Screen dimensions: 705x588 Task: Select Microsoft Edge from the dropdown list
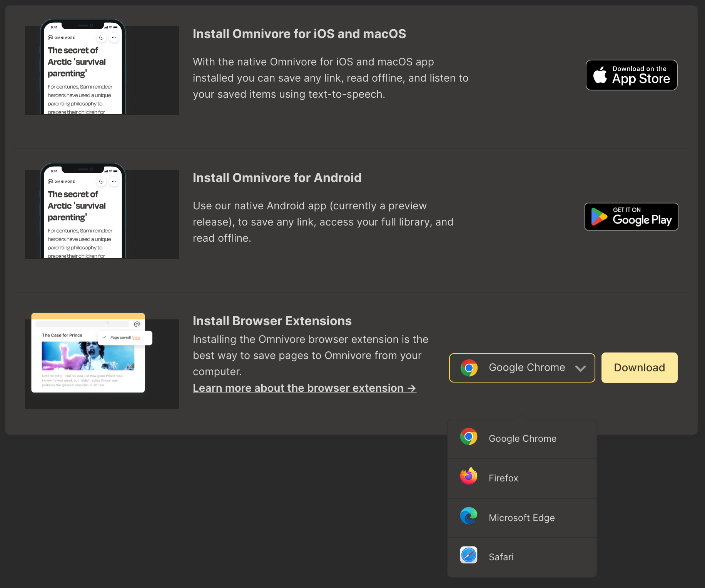coord(522,518)
